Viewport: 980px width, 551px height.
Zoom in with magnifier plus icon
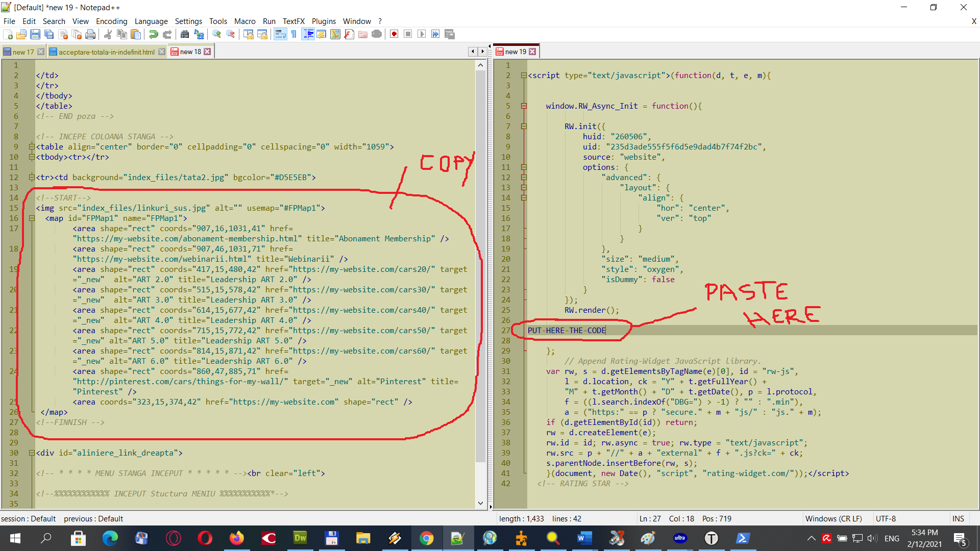pyautogui.click(x=216, y=34)
